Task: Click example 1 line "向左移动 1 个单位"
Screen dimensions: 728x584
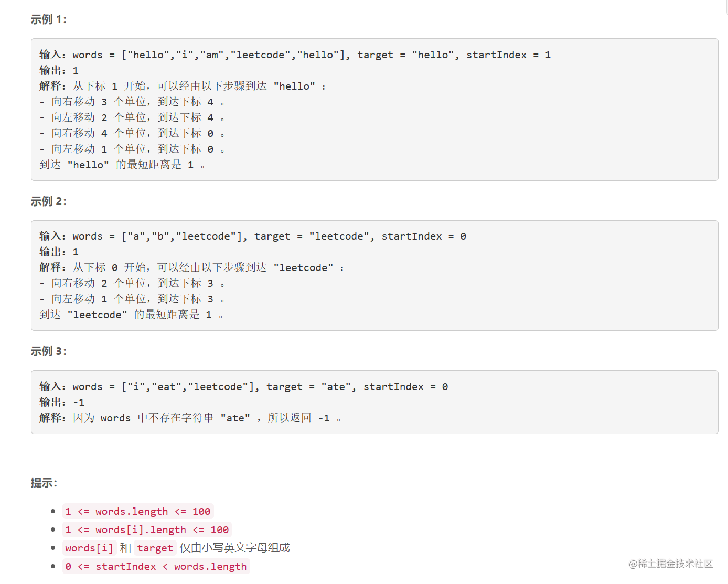Action: (132, 149)
